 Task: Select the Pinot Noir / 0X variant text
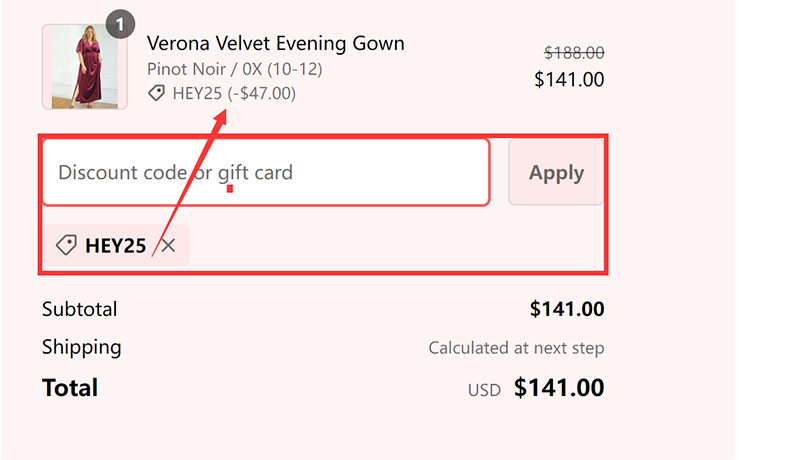(234, 69)
